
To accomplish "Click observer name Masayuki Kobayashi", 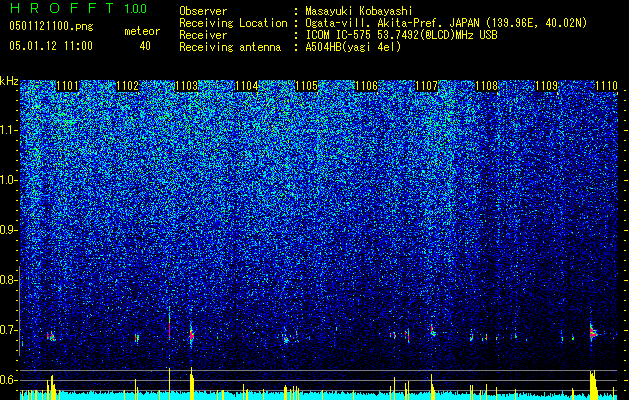I will (x=359, y=11).
